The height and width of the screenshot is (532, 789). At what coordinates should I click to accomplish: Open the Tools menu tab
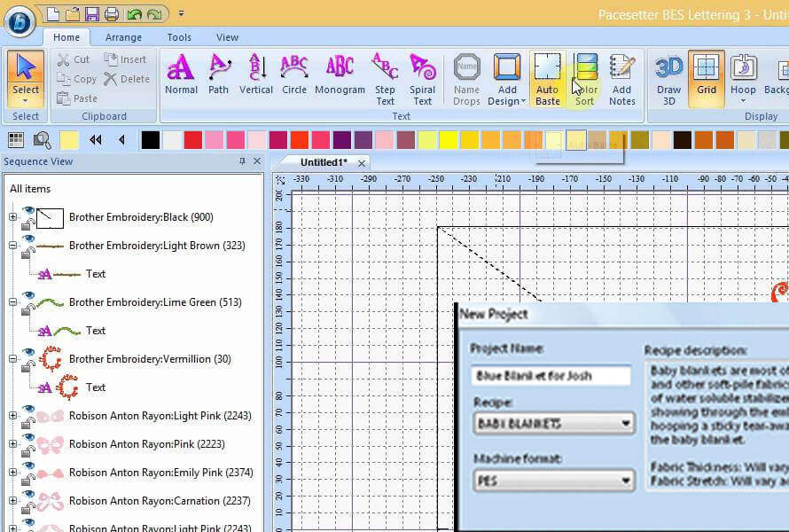click(x=179, y=37)
